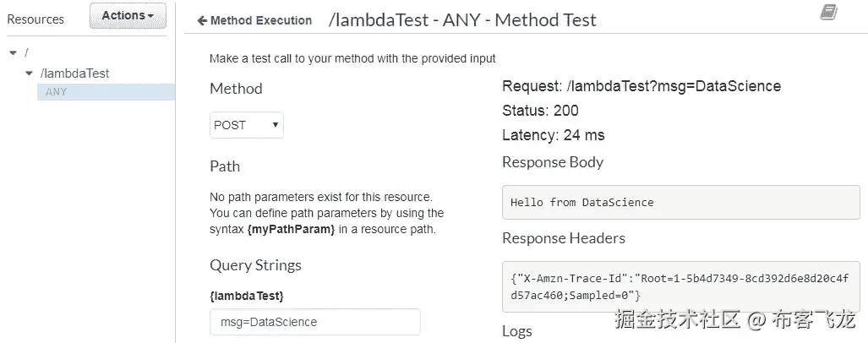Click the Query Strings section heading
Screen dimensions: 868x343
tap(255, 265)
